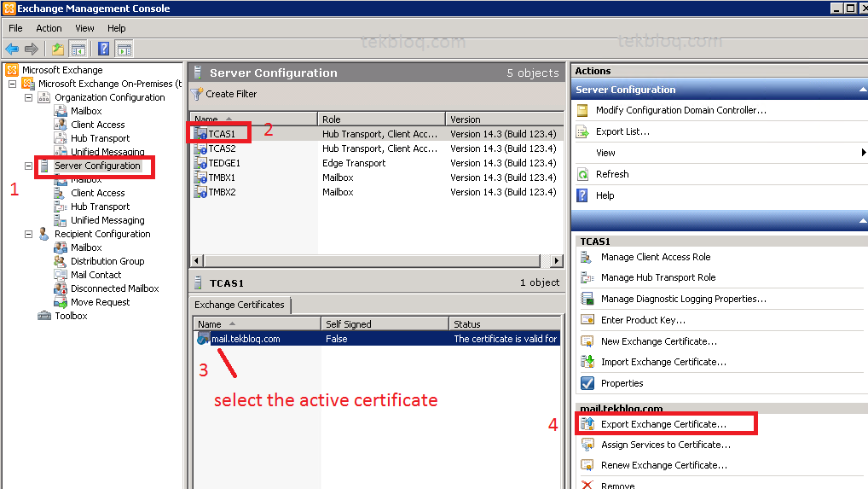Click the Manage Hub Transport Role icon

[x=587, y=277]
